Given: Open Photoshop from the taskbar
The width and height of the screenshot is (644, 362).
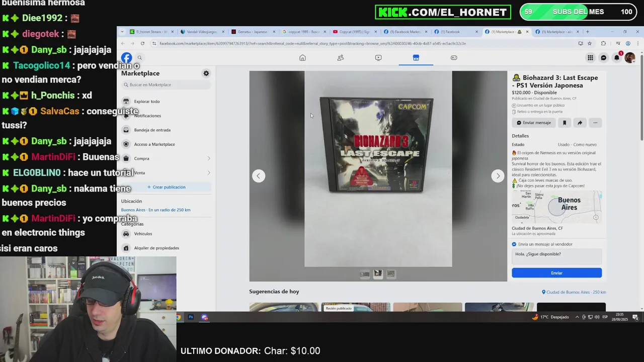Looking at the screenshot, I should (191, 317).
